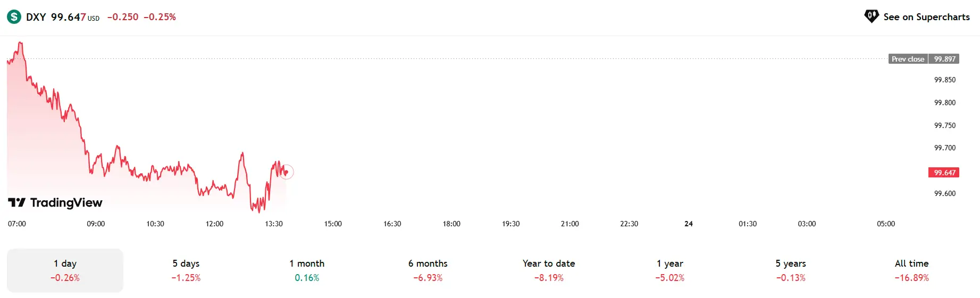Viewport: 980px width, 298px height.
Task: Click the Prev close 99.897 label
Action: 924,59
